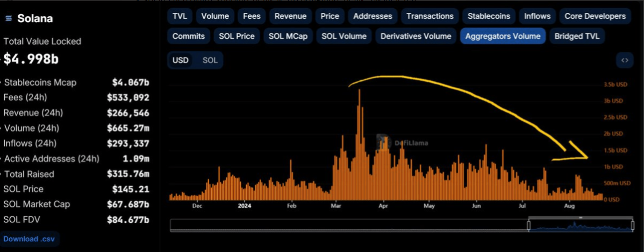Click the Aug x-axis label
This screenshot has width=644, height=252.
point(569,206)
